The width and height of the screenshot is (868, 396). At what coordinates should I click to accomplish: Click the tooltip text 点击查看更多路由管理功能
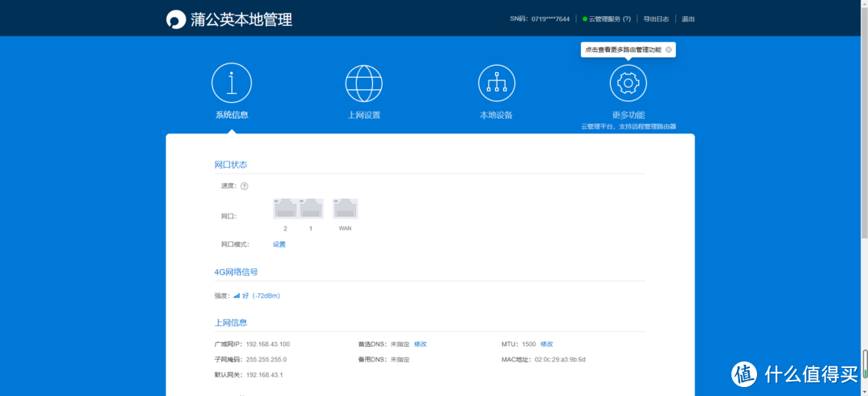click(x=624, y=50)
